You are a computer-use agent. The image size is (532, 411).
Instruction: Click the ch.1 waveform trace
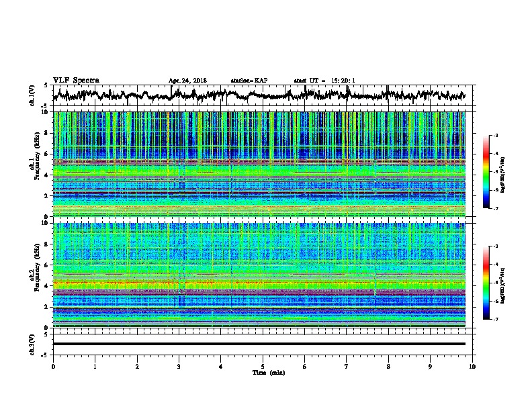[259, 95]
